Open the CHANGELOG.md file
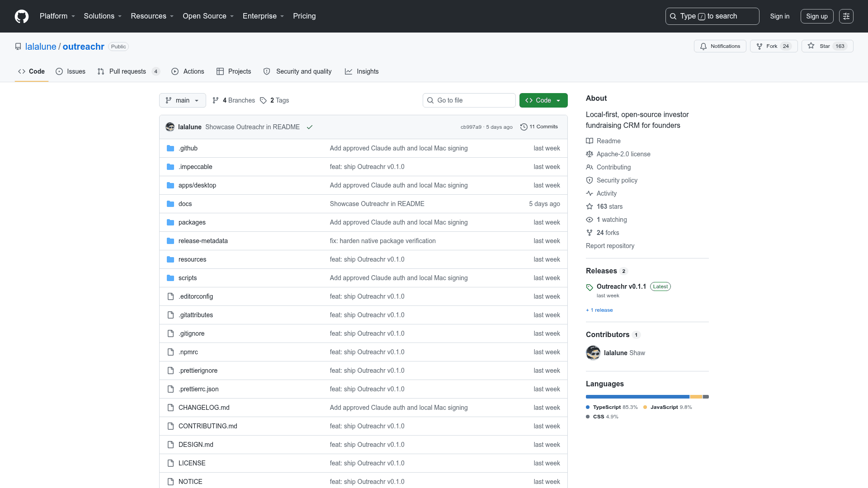The image size is (868, 488). coord(204,408)
